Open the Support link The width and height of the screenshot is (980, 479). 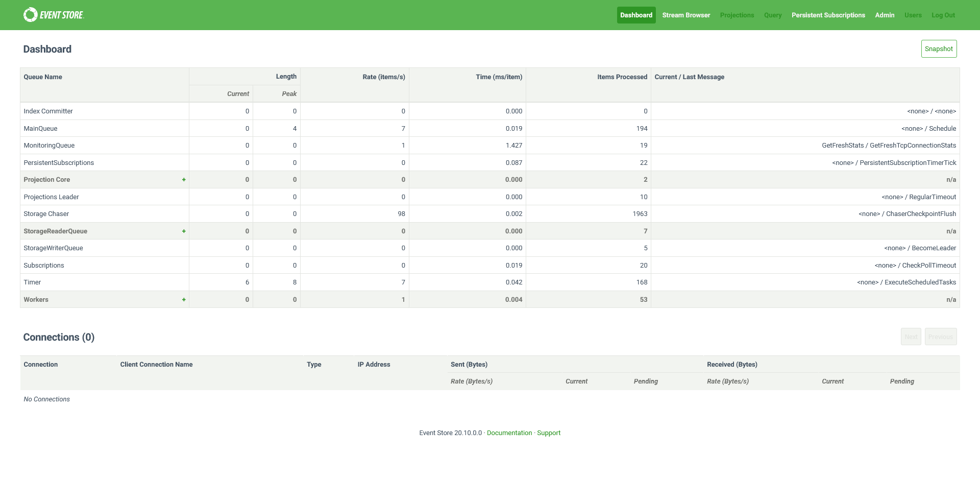click(548, 433)
